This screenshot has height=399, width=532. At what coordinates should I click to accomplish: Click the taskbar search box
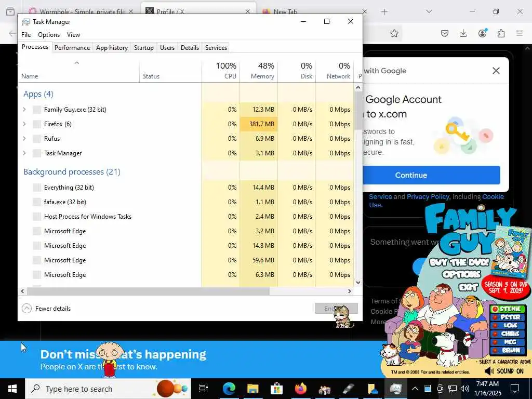pos(108,389)
